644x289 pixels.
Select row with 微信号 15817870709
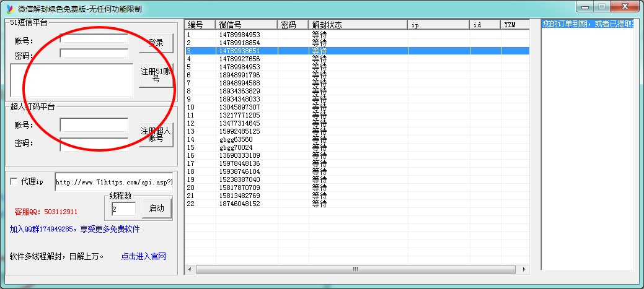(357, 188)
